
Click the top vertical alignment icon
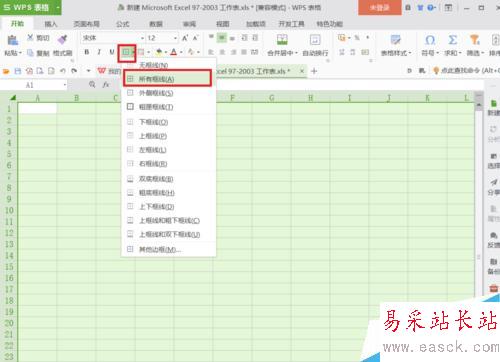coord(211,38)
